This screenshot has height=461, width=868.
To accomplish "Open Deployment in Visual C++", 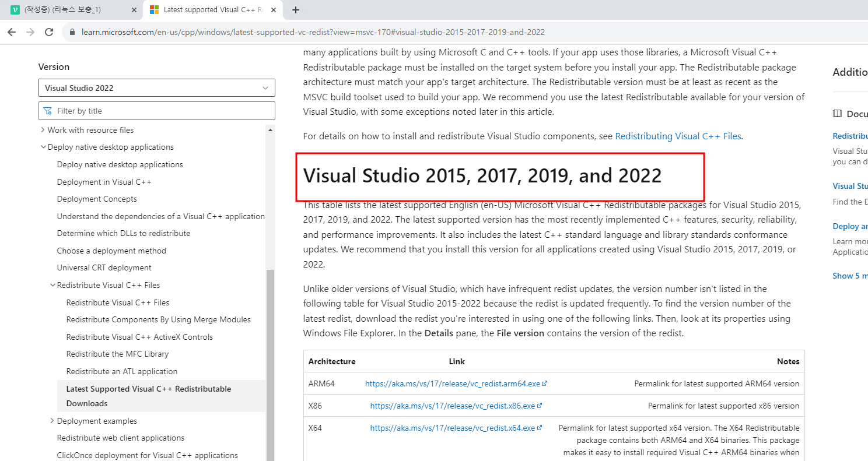I will pos(104,182).
